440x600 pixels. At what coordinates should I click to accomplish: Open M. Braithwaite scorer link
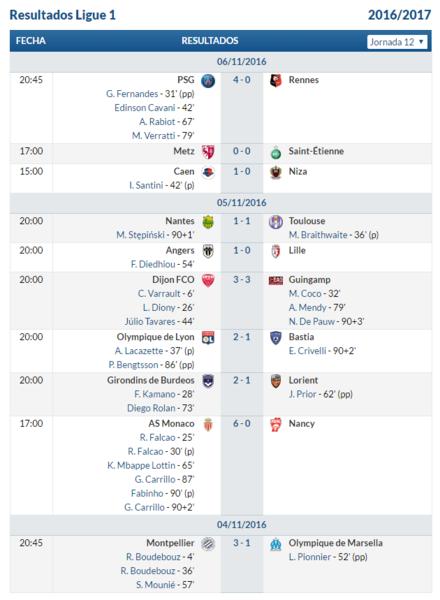point(318,235)
